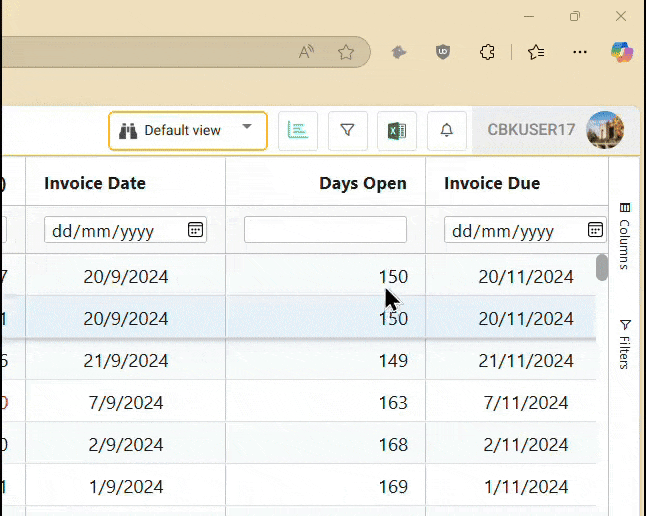Sort by Days Open column header
This screenshot has height=516, width=646.
point(363,183)
